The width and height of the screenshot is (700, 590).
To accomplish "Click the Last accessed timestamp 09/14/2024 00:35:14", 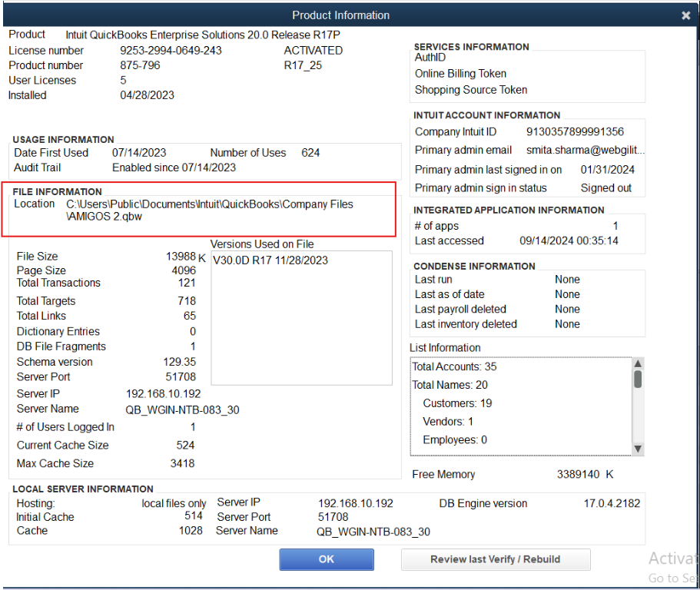I will (x=569, y=241).
